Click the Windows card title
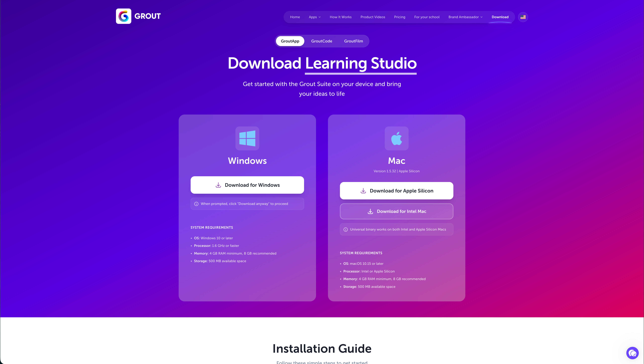 (247, 161)
